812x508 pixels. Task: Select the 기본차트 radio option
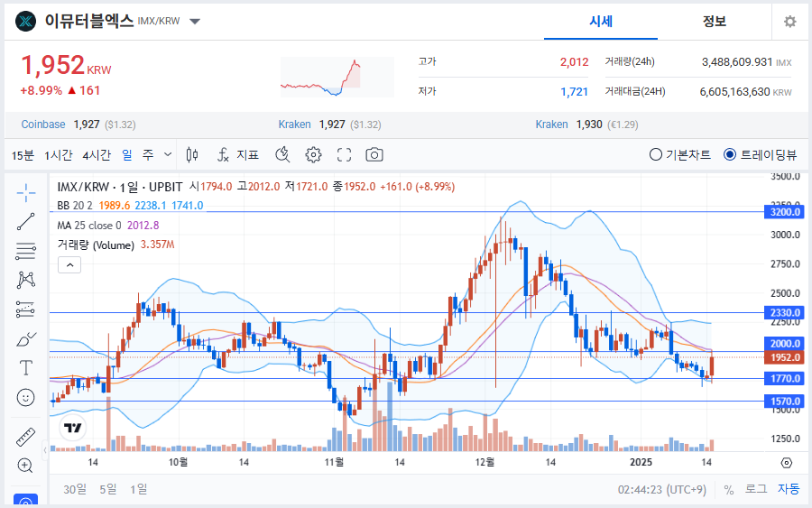(656, 155)
